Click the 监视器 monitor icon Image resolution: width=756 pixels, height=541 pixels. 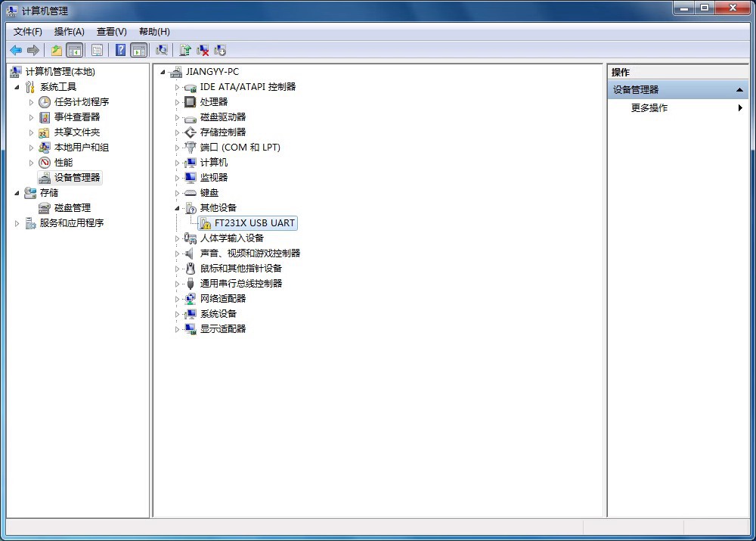[x=191, y=178]
